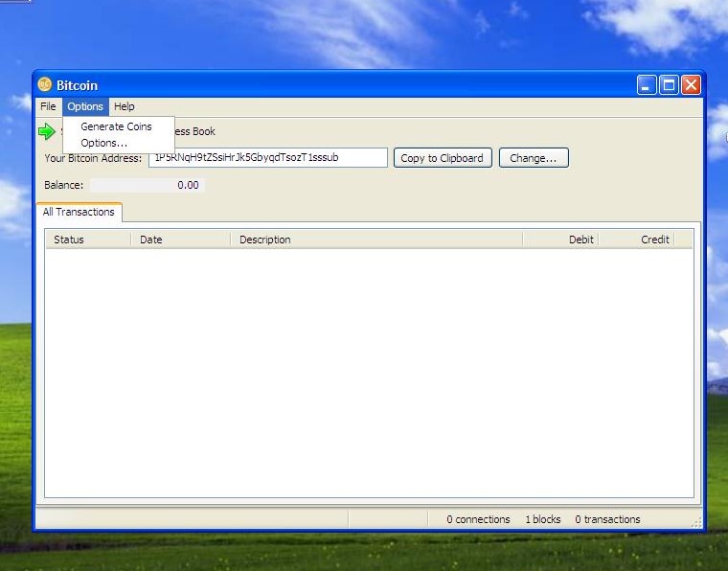Click the Copy to Clipboard button
This screenshot has height=571, width=728.
click(x=443, y=158)
